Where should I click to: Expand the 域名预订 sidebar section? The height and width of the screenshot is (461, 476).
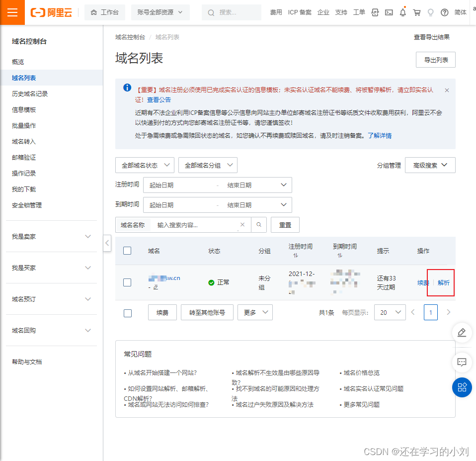pyautogui.click(x=51, y=299)
